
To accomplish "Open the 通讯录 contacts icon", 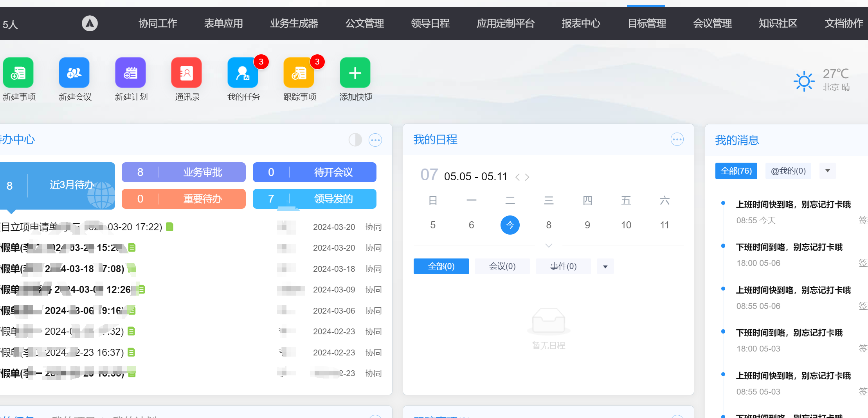I will 187,73.
